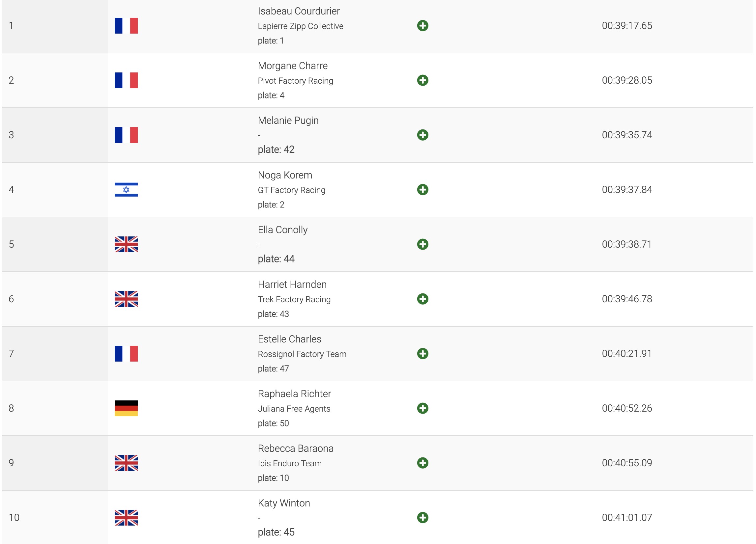This screenshot has width=756, height=544.
Task: Expand Rebecca Baraona's plus button
Action: (422, 463)
